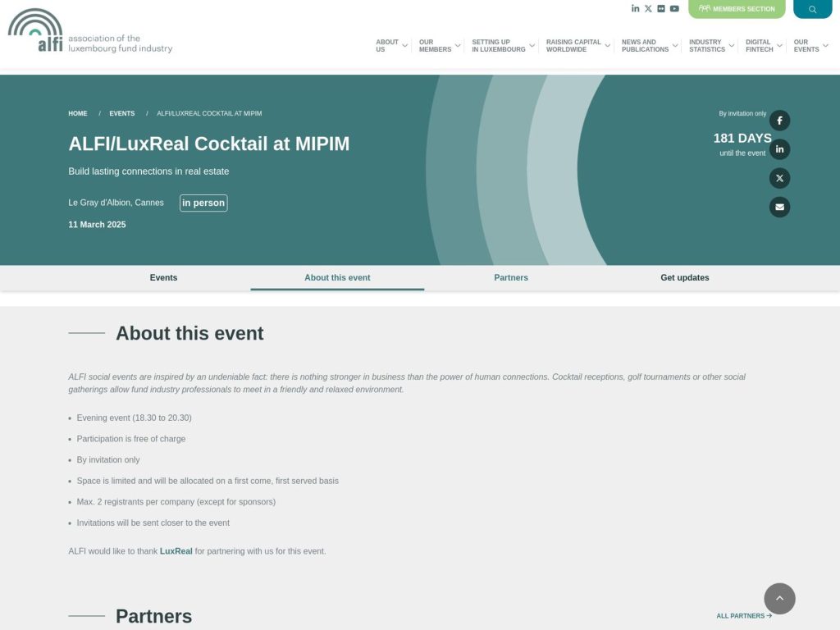Open ALFI's YouTube channel icon
The image size is (840, 630).
[x=674, y=8]
